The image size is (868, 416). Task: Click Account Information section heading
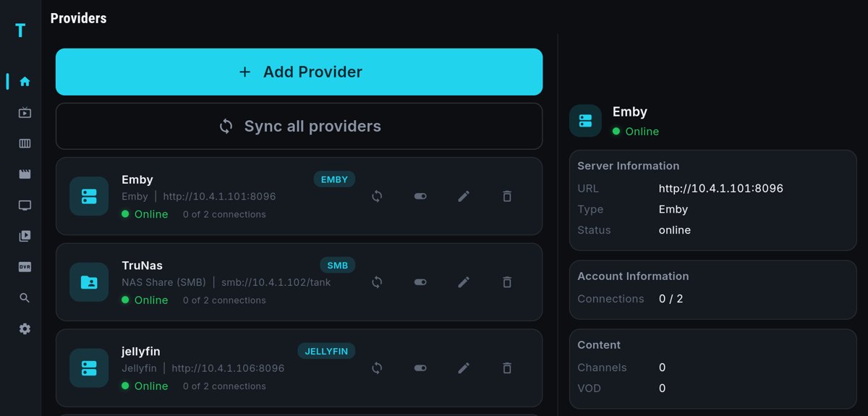pos(633,276)
